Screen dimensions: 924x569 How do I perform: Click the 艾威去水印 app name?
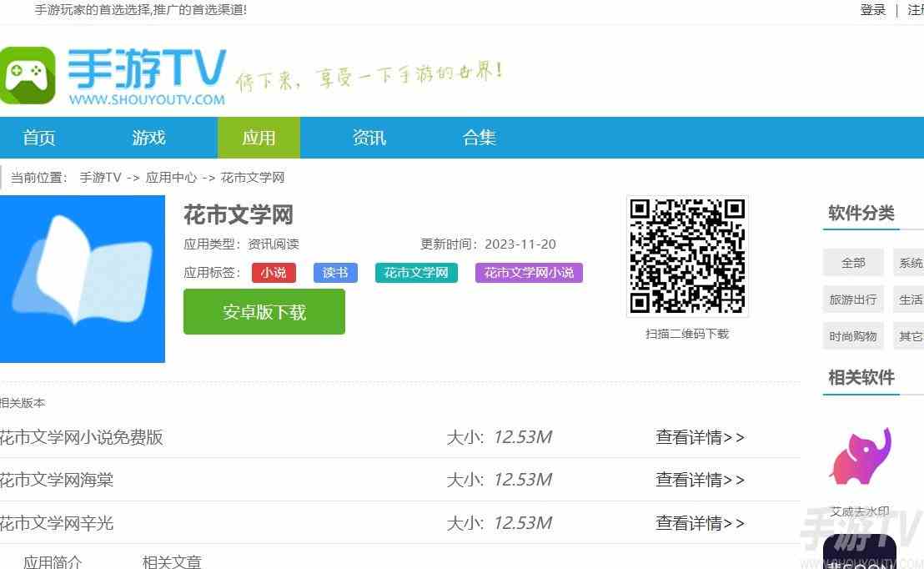coord(860,511)
